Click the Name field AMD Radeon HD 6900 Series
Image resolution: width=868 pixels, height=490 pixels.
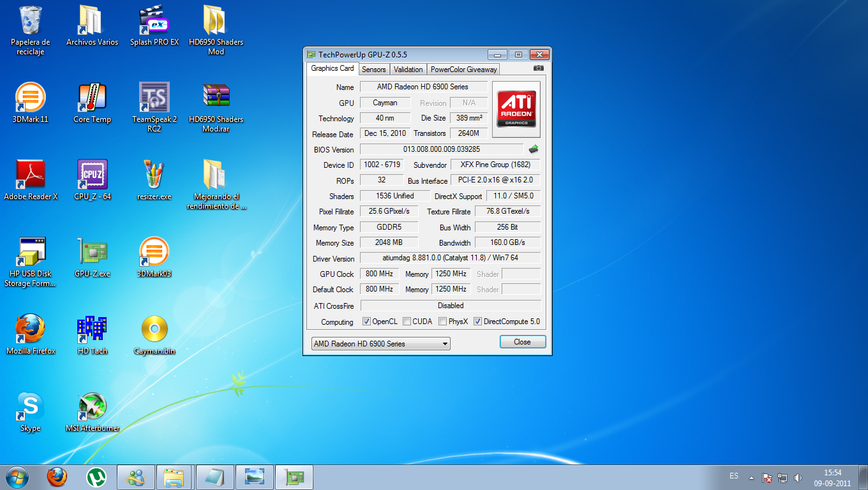pyautogui.click(x=424, y=87)
